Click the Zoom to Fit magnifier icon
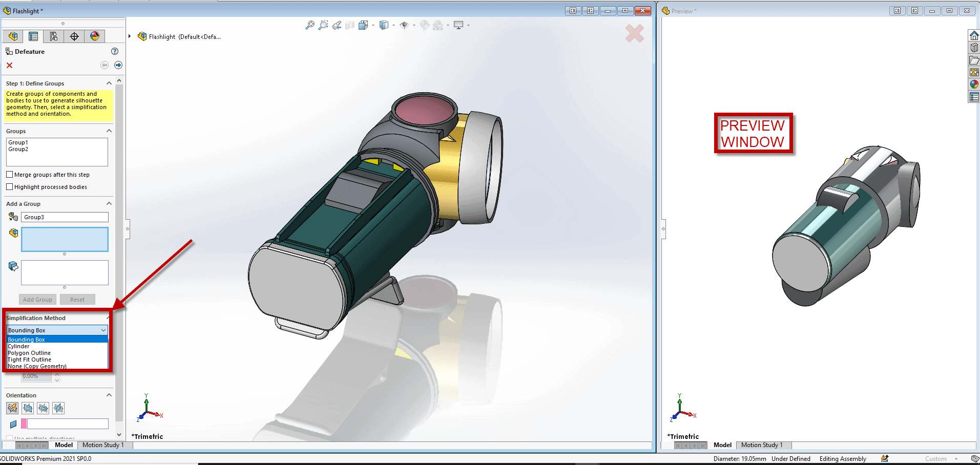Image resolution: width=980 pixels, height=465 pixels. pos(309,25)
